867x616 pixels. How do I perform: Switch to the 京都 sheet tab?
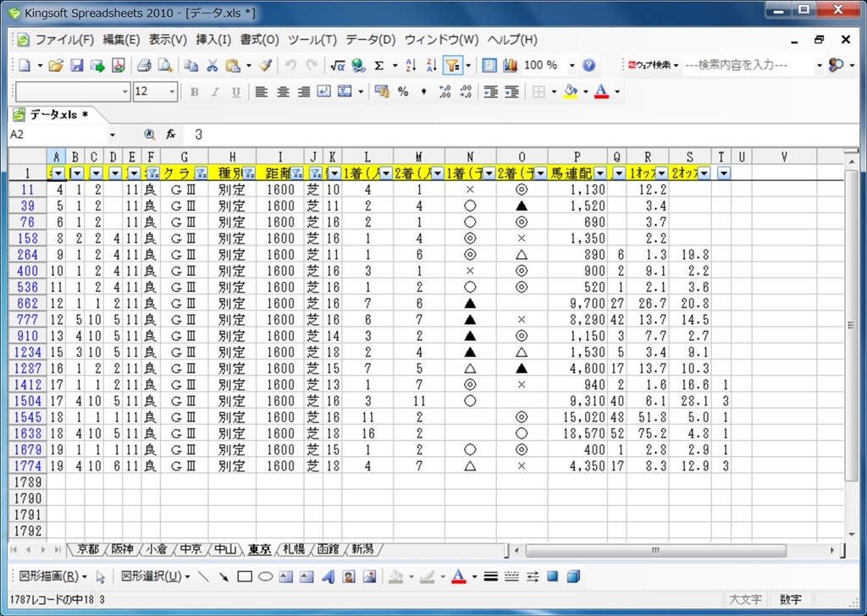tap(87, 549)
